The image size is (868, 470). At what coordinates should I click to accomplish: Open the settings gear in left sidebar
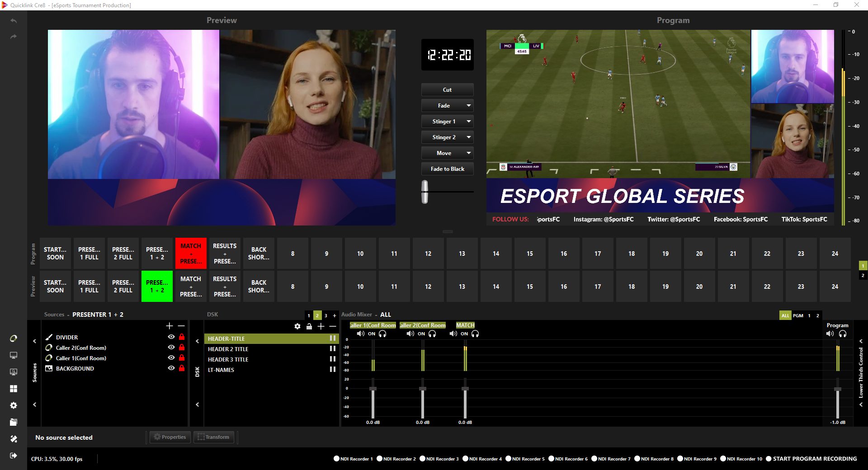coord(14,405)
